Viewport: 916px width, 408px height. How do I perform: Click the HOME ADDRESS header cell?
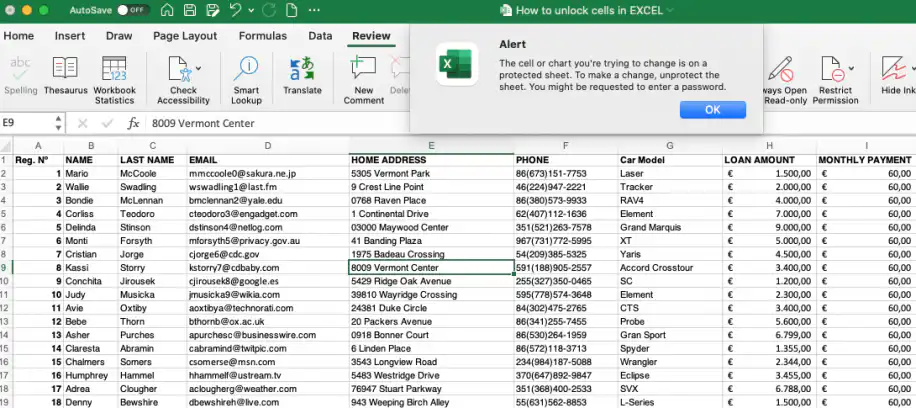tap(431, 160)
